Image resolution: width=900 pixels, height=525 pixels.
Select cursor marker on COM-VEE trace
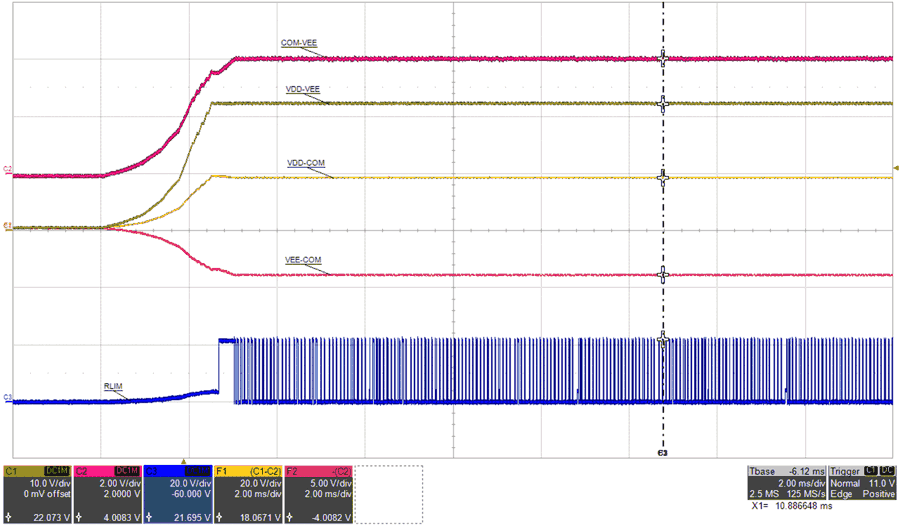pyautogui.click(x=663, y=59)
